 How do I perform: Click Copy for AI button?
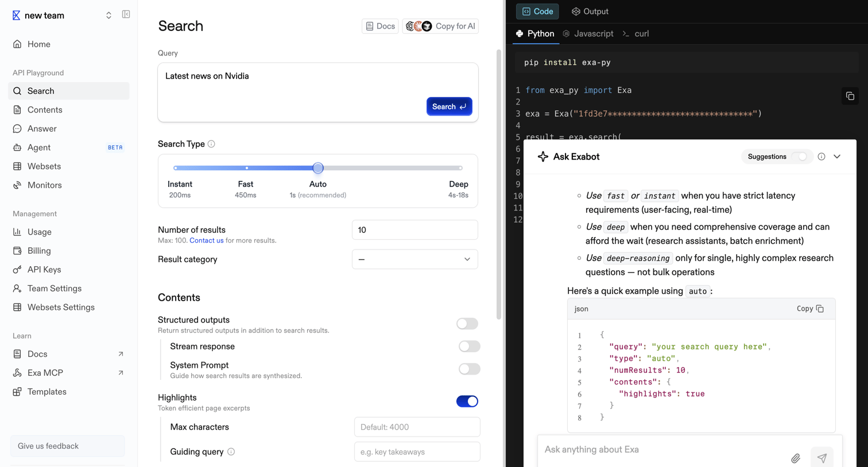440,26
